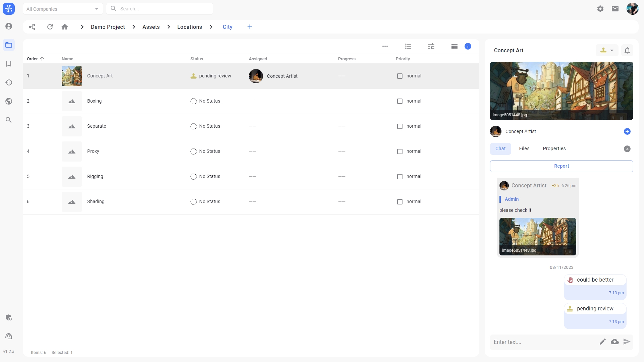Navigate to Demo Project breadcrumb
644x362 pixels.
tap(108, 27)
